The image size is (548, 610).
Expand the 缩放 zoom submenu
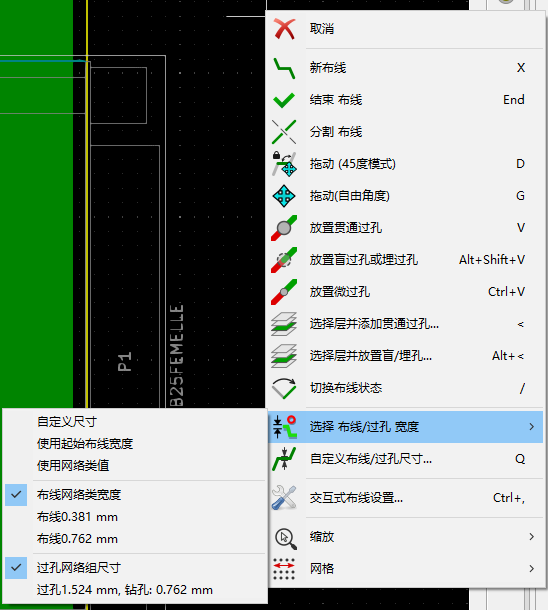[405, 537]
